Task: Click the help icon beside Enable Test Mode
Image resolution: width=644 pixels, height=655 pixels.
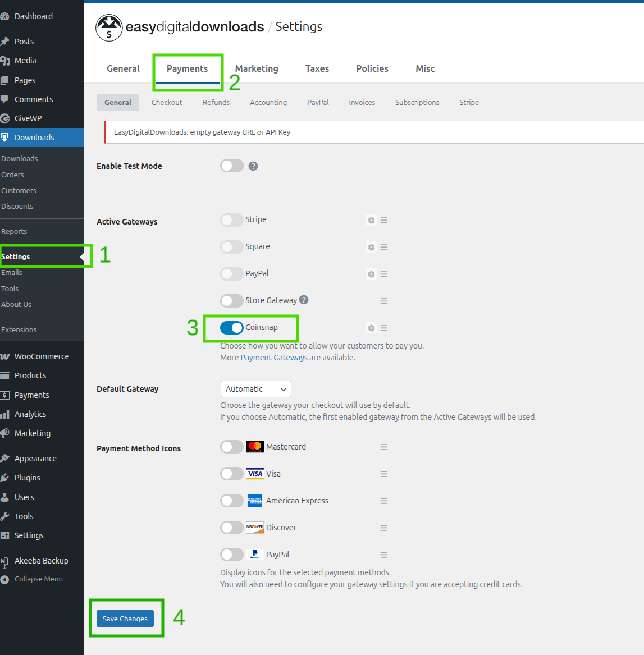Action: click(253, 166)
